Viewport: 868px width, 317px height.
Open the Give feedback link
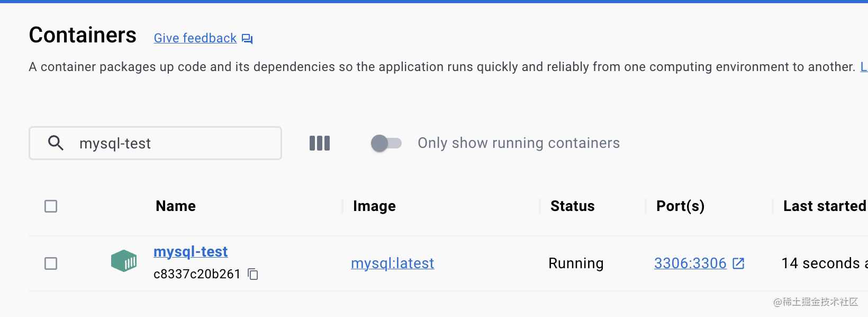(195, 38)
